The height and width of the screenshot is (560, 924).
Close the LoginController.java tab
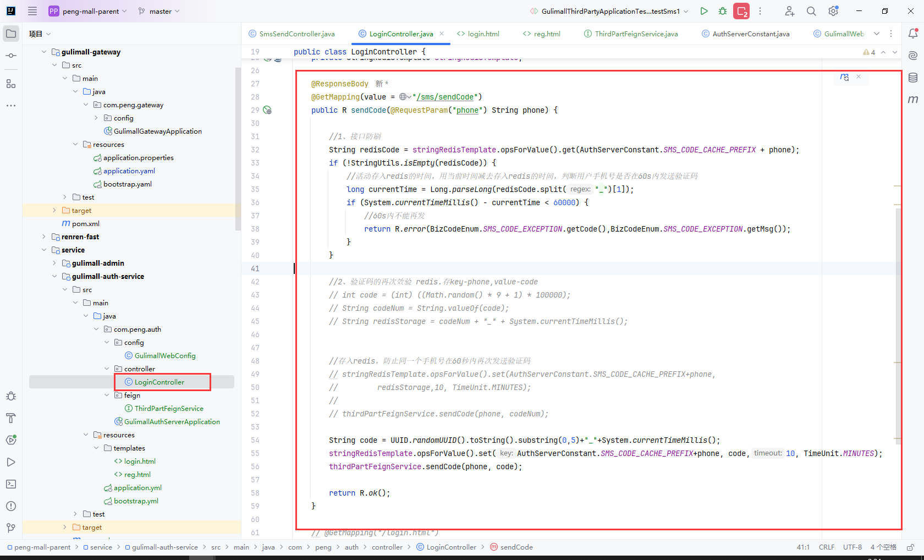pos(442,34)
